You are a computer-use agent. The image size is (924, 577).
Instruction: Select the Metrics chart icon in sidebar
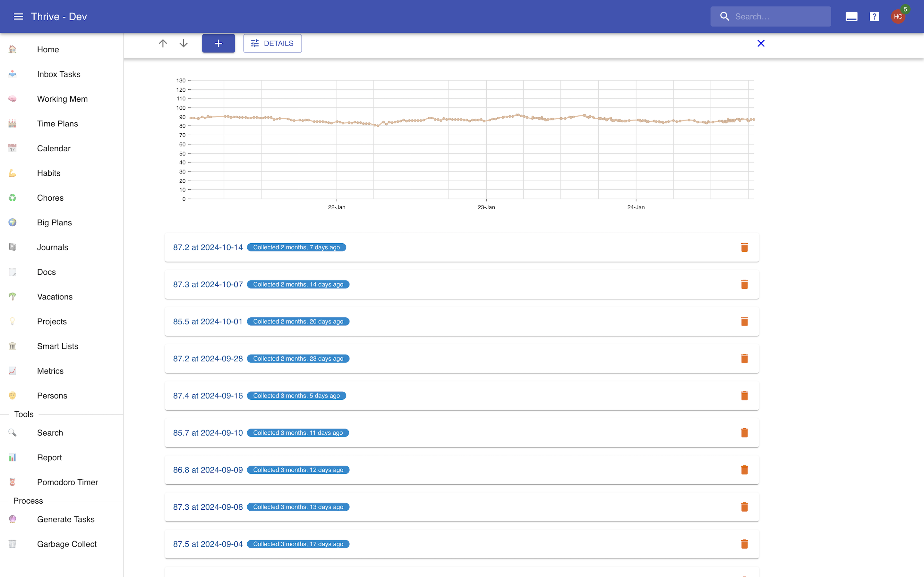tap(12, 371)
